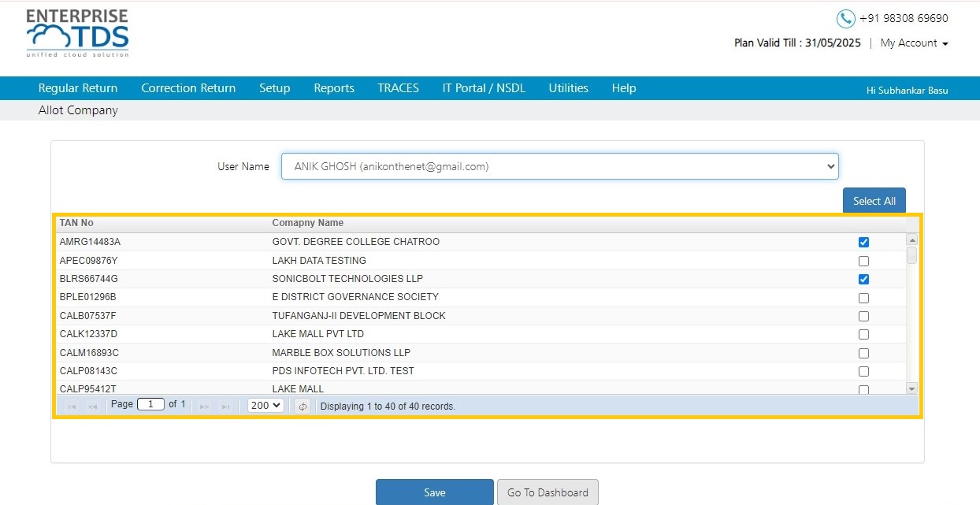This screenshot has width=980, height=505.
Task: Open the Correction Return menu
Action: pos(188,88)
